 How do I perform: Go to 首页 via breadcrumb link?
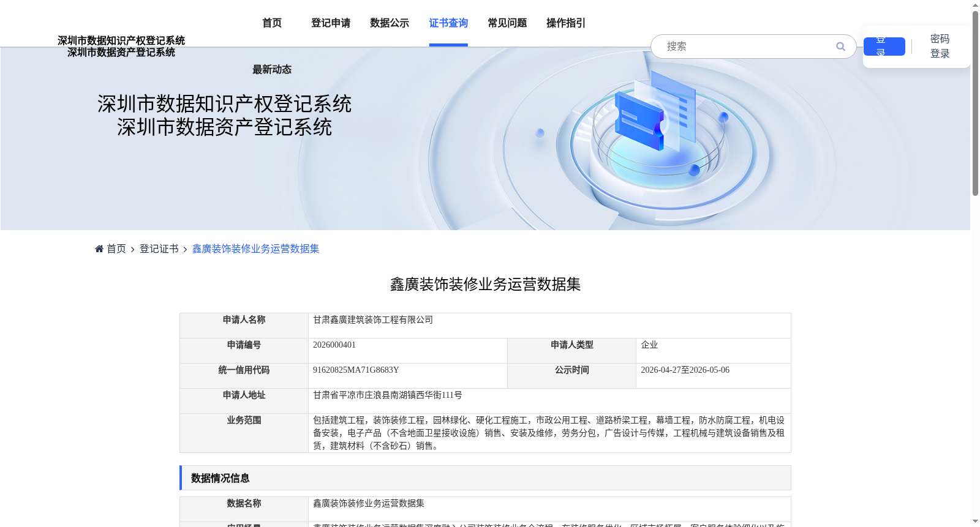(x=116, y=249)
